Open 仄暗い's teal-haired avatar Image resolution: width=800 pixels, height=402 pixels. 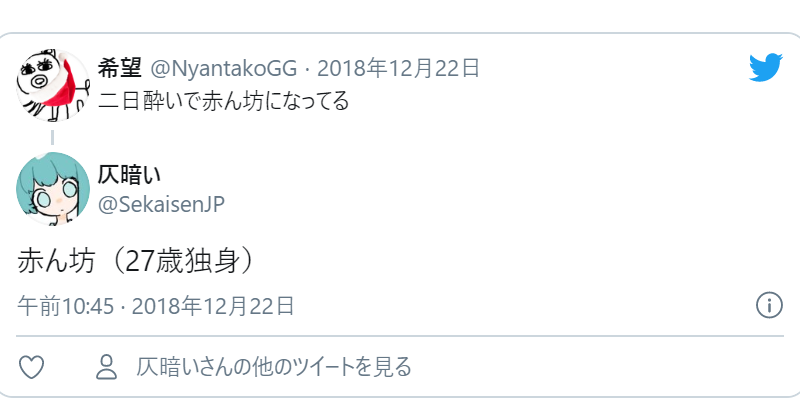53,189
